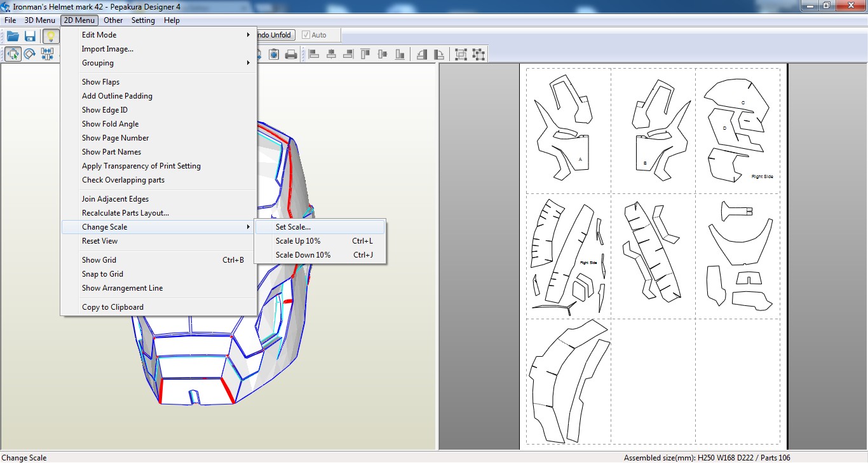Expand the Grouping submenu
This screenshot has width=868, height=463.
(159, 63)
